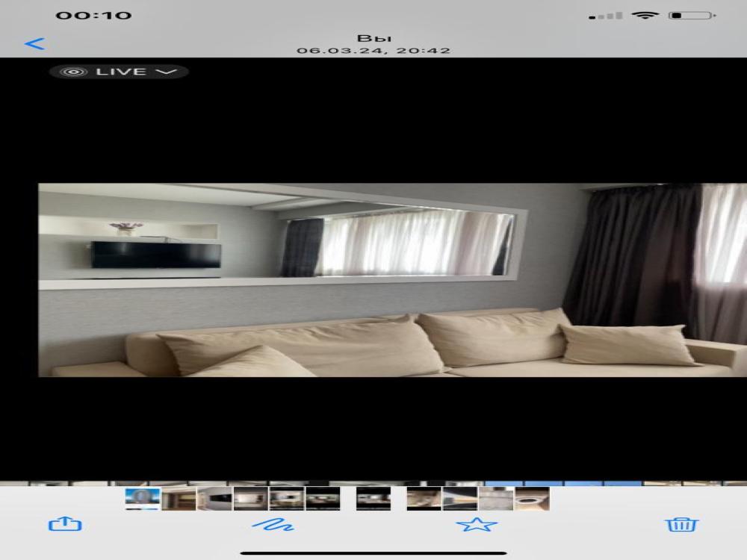Delete the photo with trash icon
Screen dimensions: 747x560
coord(681,524)
